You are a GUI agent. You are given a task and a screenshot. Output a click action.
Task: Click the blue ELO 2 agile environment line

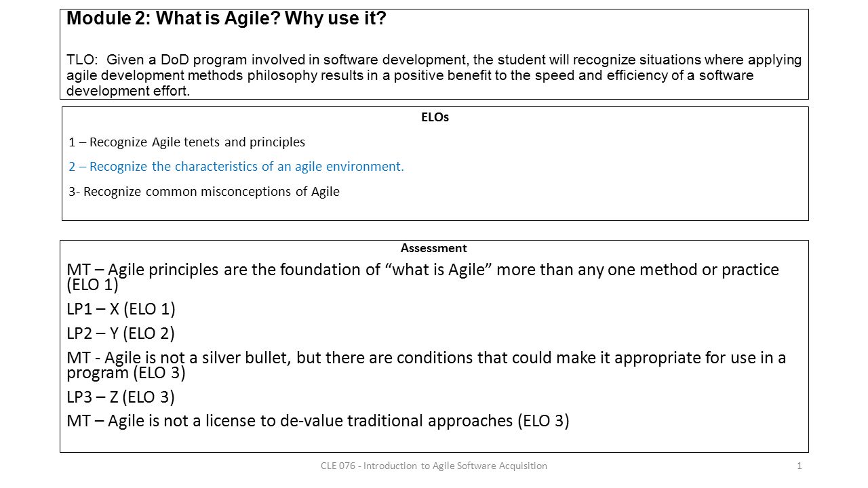[x=236, y=167]
